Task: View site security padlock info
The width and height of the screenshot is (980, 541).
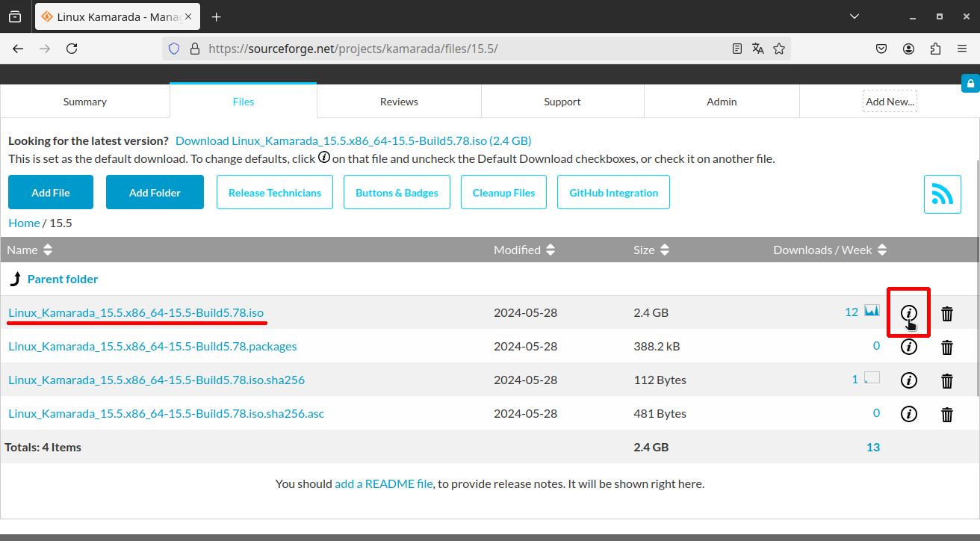Action: click(195, 49)
